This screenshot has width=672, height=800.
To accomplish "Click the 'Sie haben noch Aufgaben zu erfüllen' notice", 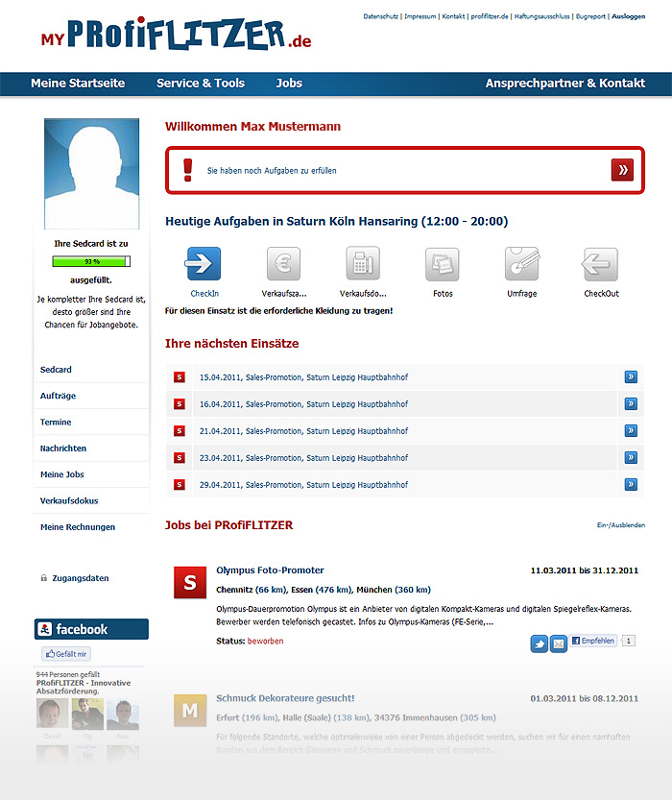I will point(272,170).
